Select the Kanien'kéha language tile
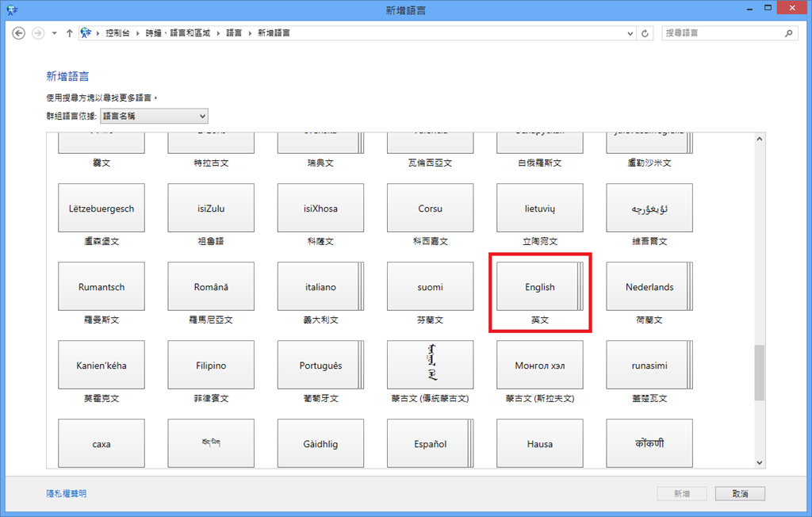This screenshot has height=517, width=812. point(101,365)
